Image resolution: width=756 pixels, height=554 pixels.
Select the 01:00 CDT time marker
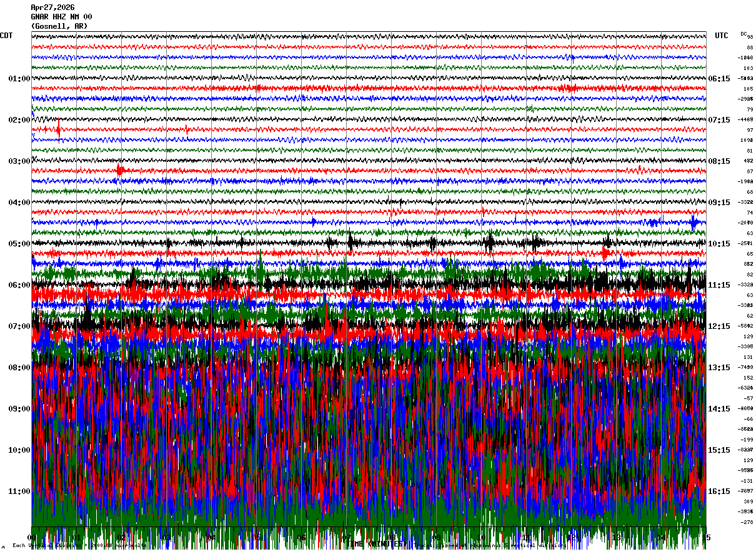click(x=19, y=79)
